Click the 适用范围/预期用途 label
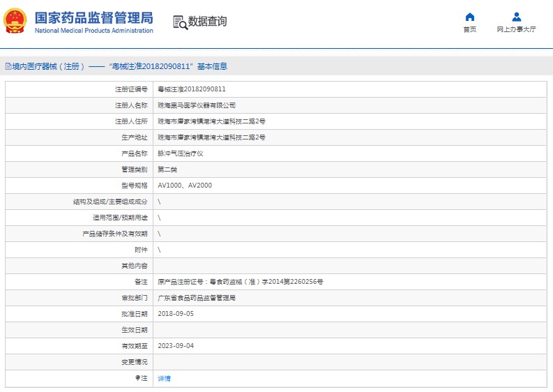Viewport: 553px width, 392px height. pos(120,218)
